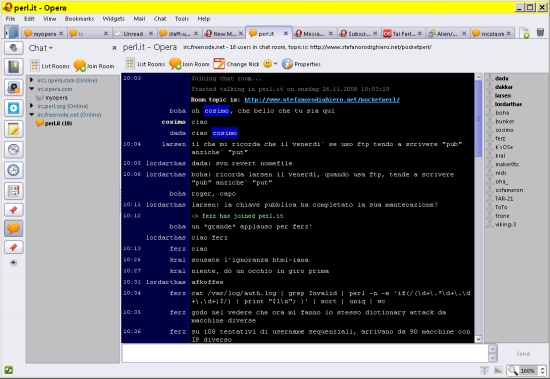This screenshot has height=379, width=550.
Task: Click in the chat message input field
Action: coord(305,353)
